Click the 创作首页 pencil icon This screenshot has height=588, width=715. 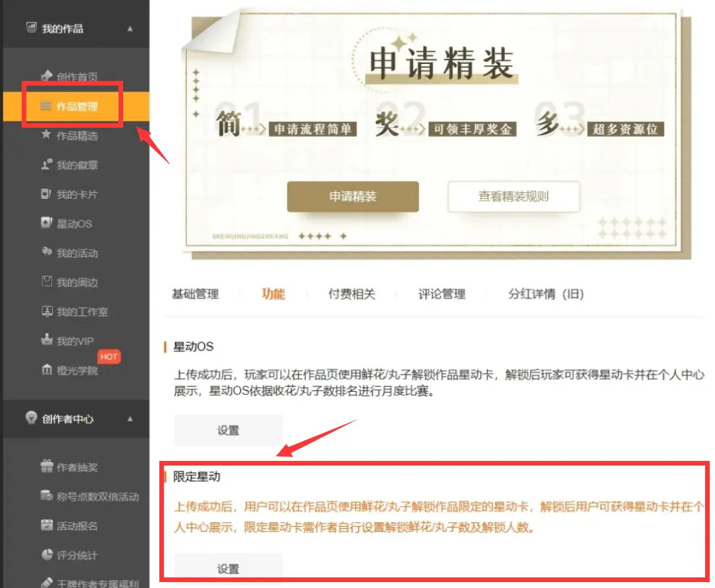click(46, 76)
